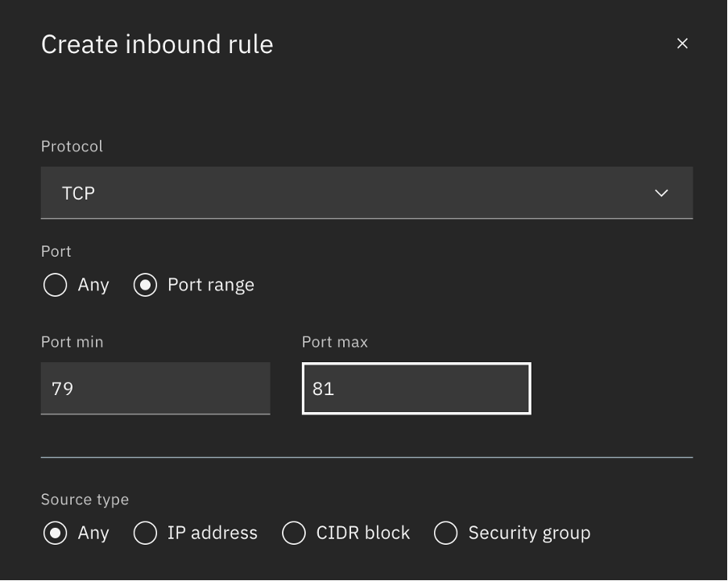The width and height of the screenshot is (728, 581).
Task: Click the Port min label
Action: [72, 342]
